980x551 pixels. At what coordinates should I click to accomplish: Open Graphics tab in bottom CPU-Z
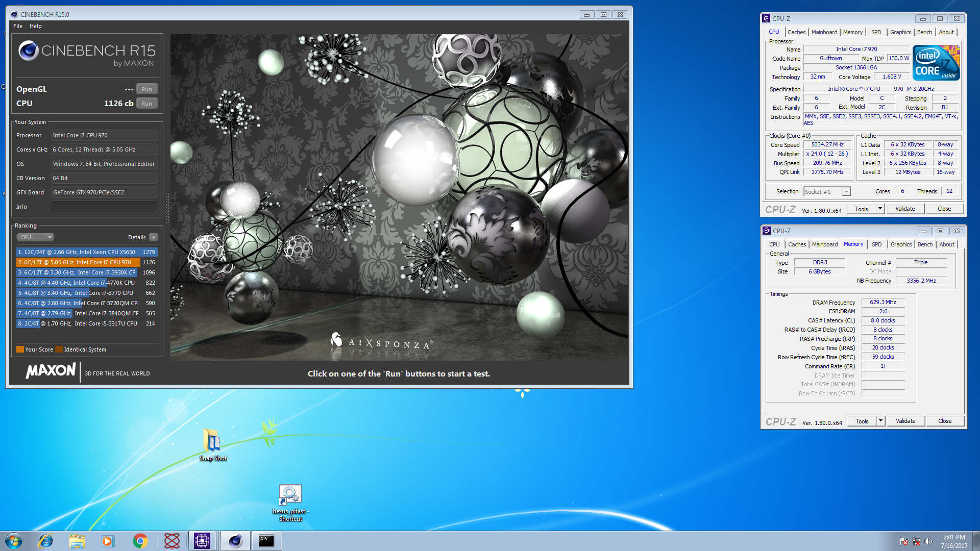tap(901, 244)
